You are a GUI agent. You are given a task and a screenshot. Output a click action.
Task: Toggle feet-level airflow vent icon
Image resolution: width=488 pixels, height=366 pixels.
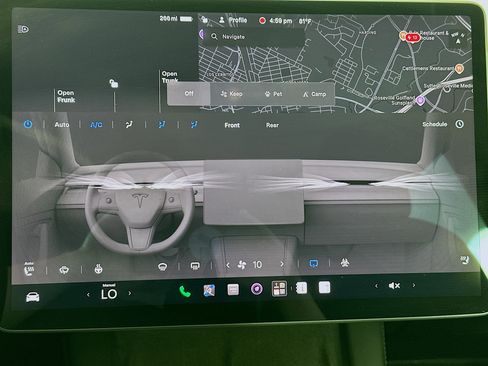(x=194, y=125)
